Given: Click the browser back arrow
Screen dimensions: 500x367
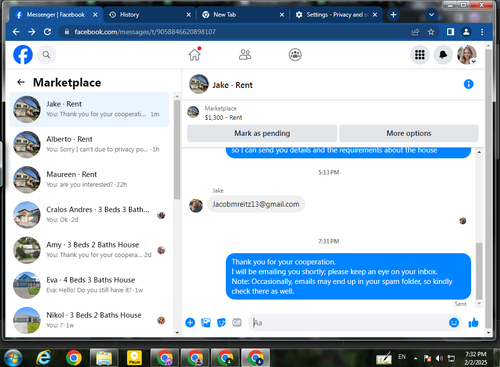Looking at the screenshot, I should pyautogui.click(x=16, y=32).
